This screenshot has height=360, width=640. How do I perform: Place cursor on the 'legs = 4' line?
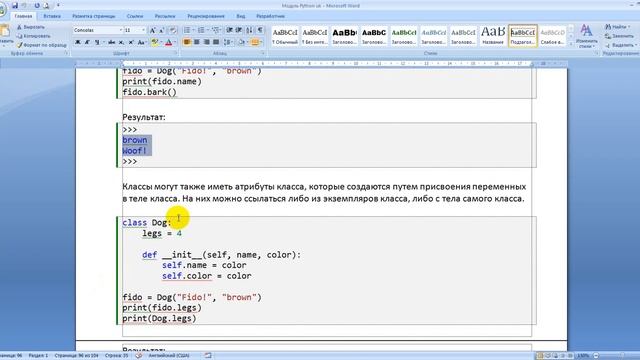162,233
